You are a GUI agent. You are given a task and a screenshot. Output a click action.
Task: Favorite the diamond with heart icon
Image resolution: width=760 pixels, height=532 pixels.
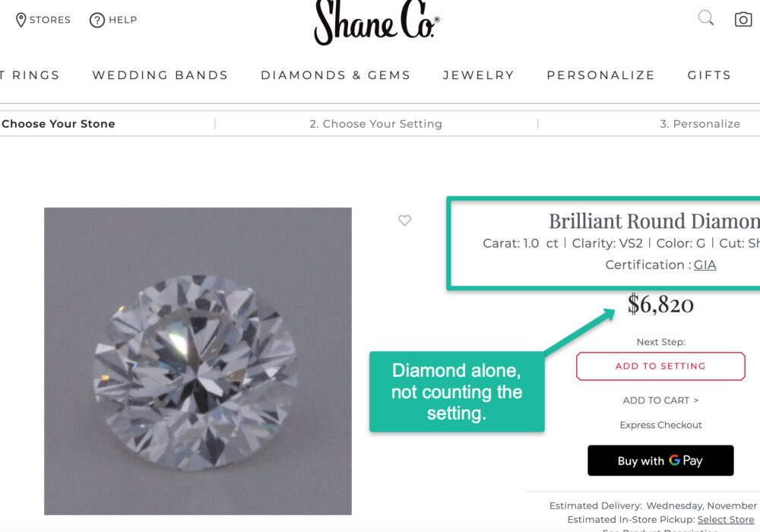404,220
